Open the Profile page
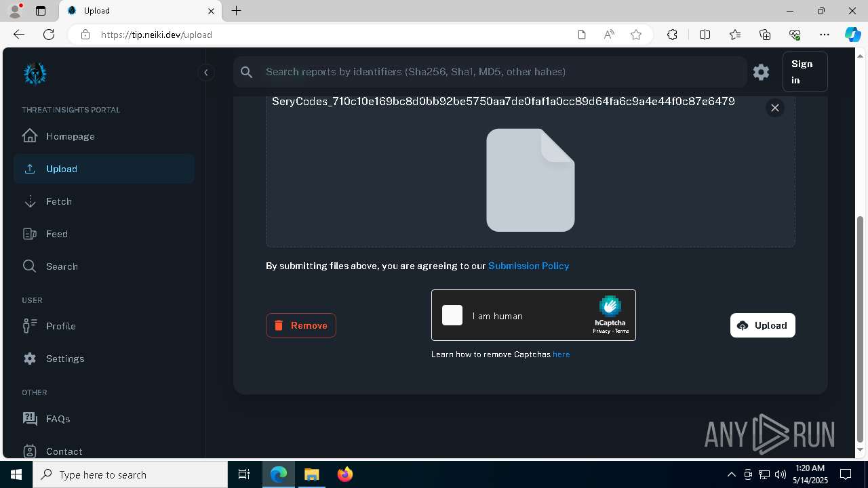The height and width of the screenshot is (488, 868). point(104,326)
